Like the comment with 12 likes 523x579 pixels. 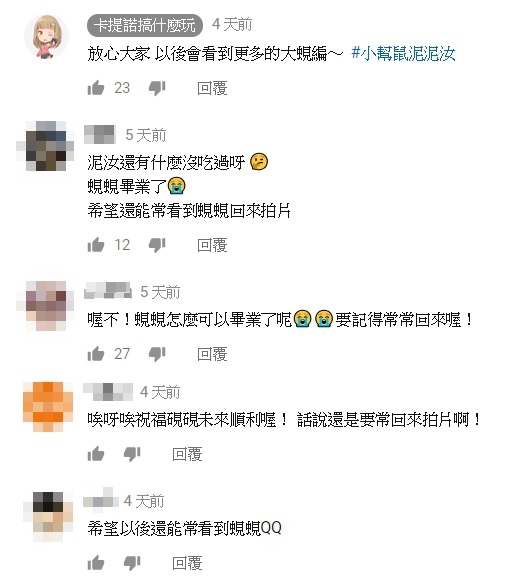96,245
